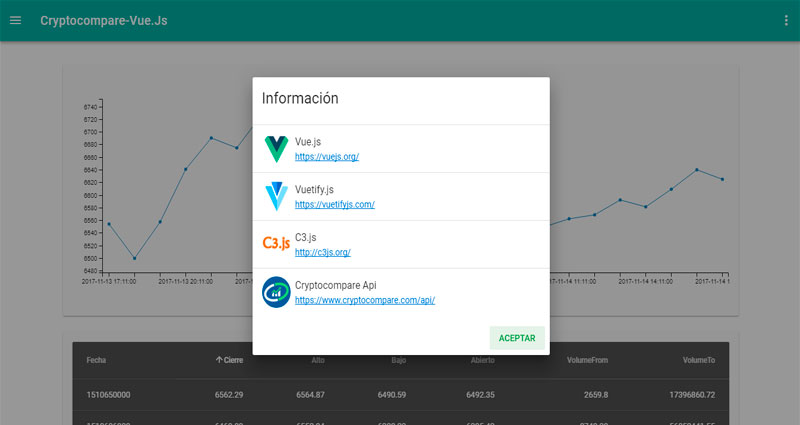Viewport: 800px width, 425px height.
Task: Open the cryptocompare.com/api link
Action: pyautogui.click(x=365, y=300)
